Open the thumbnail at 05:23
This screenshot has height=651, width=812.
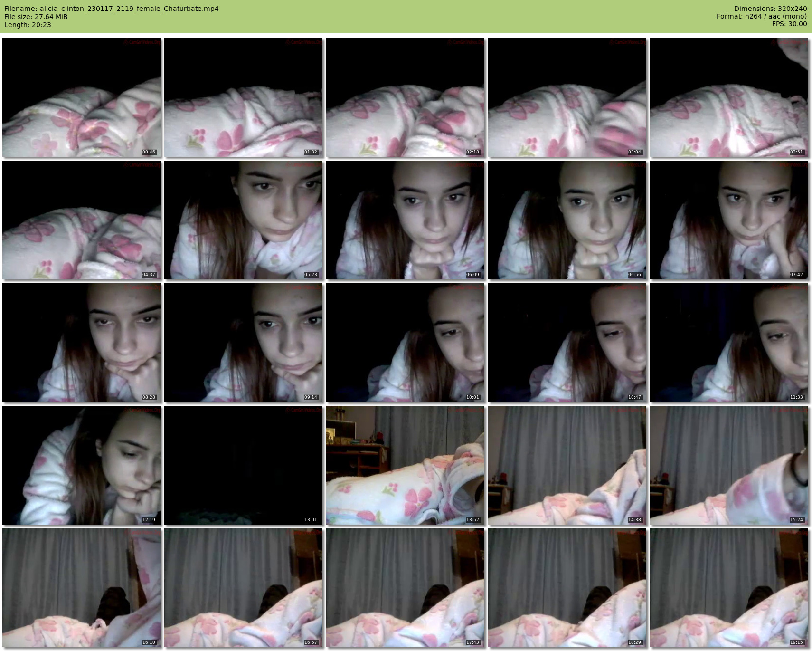(243, 220)
